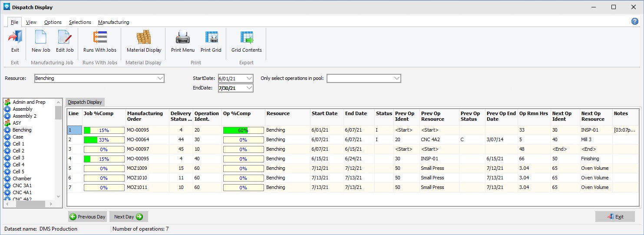Open the help question mark icon
This screenshot has width=644, height=235.
coord(634,22)
